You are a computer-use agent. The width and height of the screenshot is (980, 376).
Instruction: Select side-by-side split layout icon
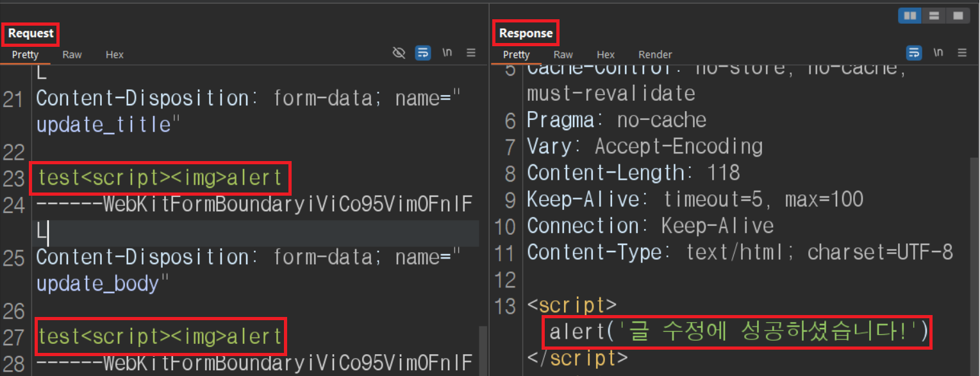[x=910, y=15]
